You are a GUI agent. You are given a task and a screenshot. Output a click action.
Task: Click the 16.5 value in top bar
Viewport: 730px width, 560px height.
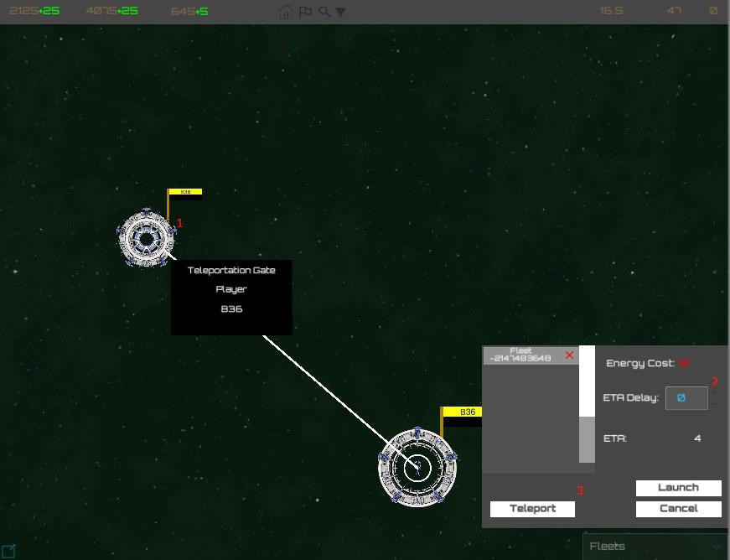click(x=611, y=11)
